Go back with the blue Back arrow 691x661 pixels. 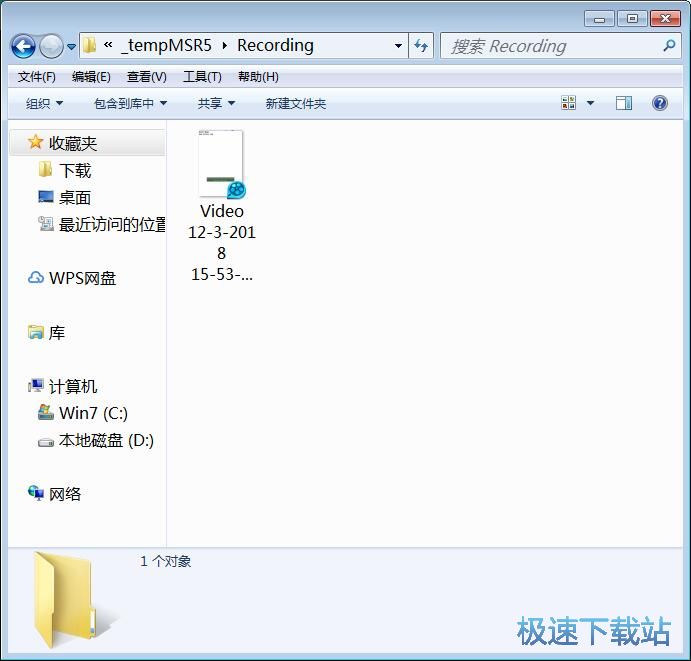pyautogui.click(x=23, y=46)
